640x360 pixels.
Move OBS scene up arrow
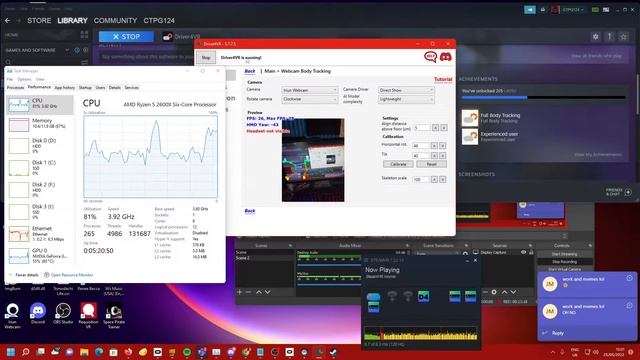pyautogui.click(x=258, y=292)
